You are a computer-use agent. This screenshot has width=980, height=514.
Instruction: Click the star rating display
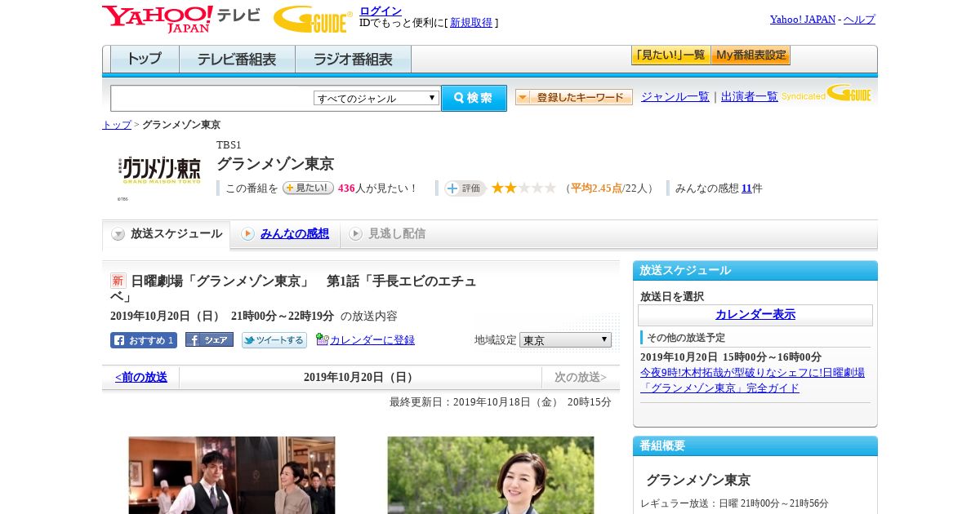[523, 188]
